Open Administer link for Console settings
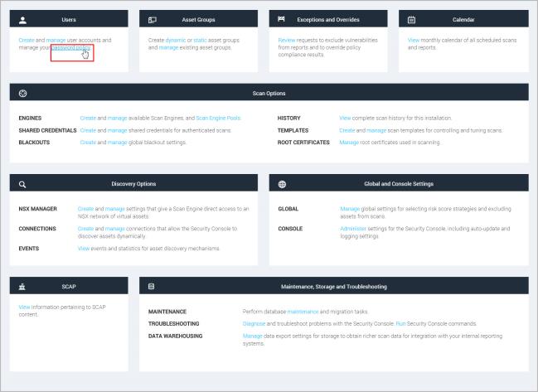 355,228
